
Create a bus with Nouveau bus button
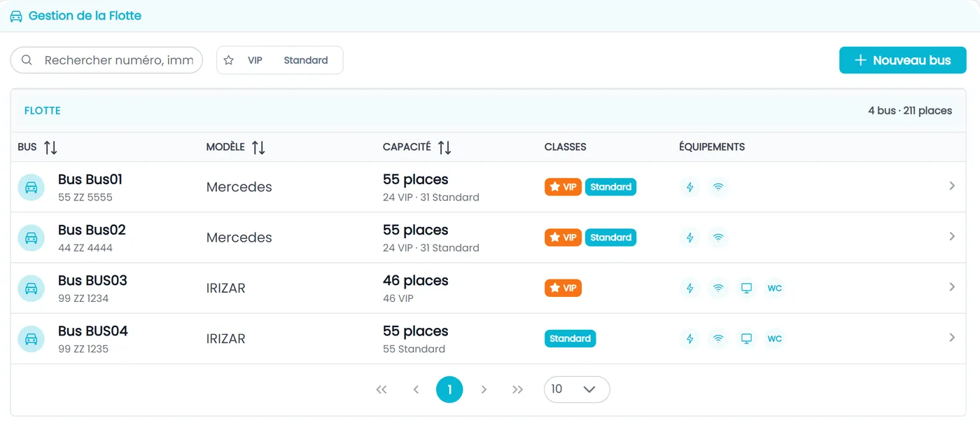pos(903,60)
